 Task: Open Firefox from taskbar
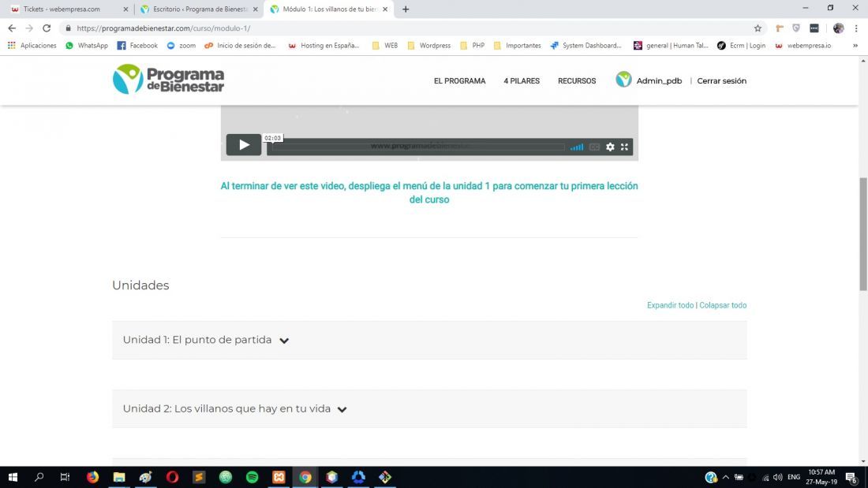coord(92,477)
